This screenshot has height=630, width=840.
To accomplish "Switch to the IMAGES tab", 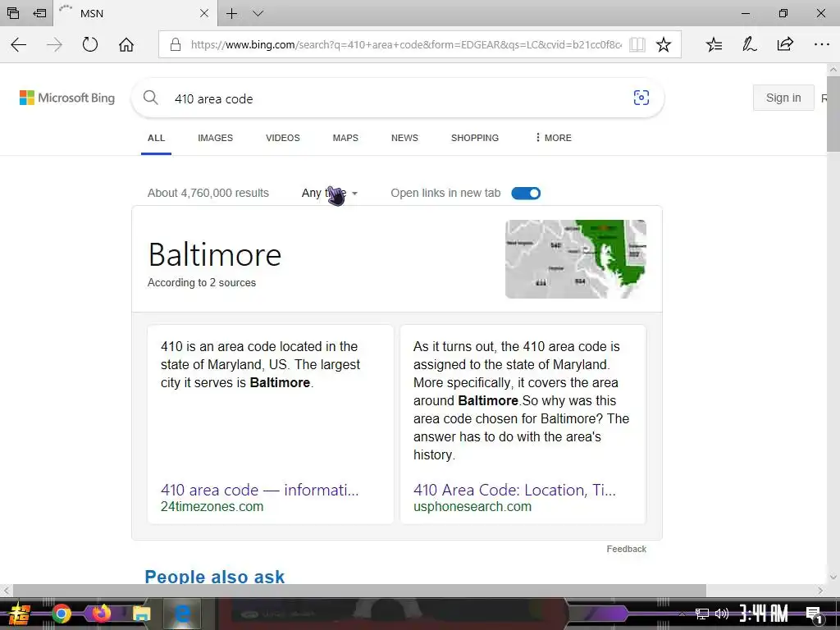I will tap(216, 138).
